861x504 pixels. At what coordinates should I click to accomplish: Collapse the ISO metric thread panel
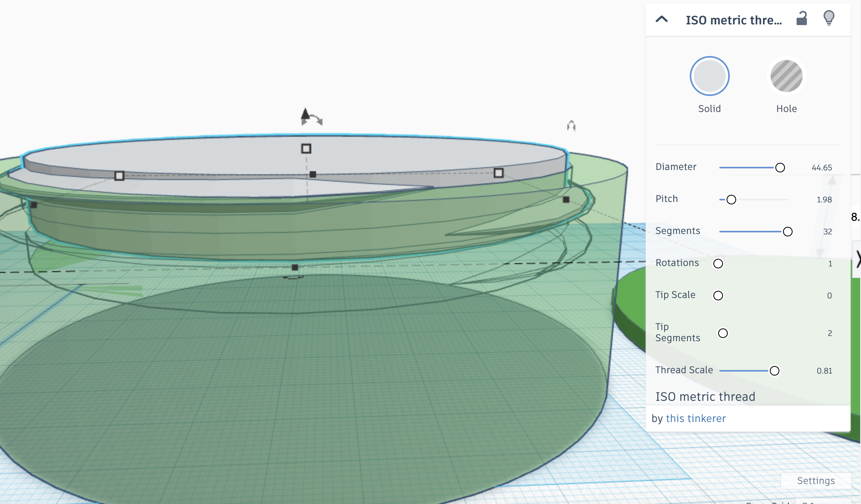[x=662, y=19]
